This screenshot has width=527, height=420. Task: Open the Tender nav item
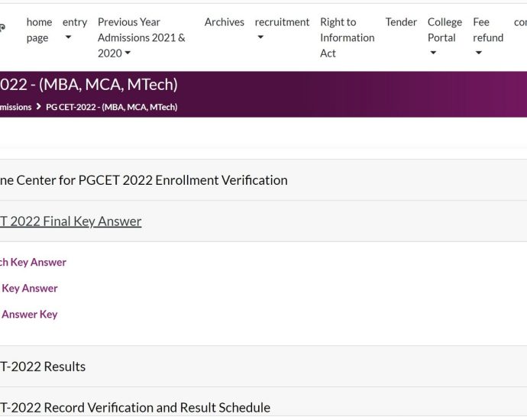click(x=401, y=22)
